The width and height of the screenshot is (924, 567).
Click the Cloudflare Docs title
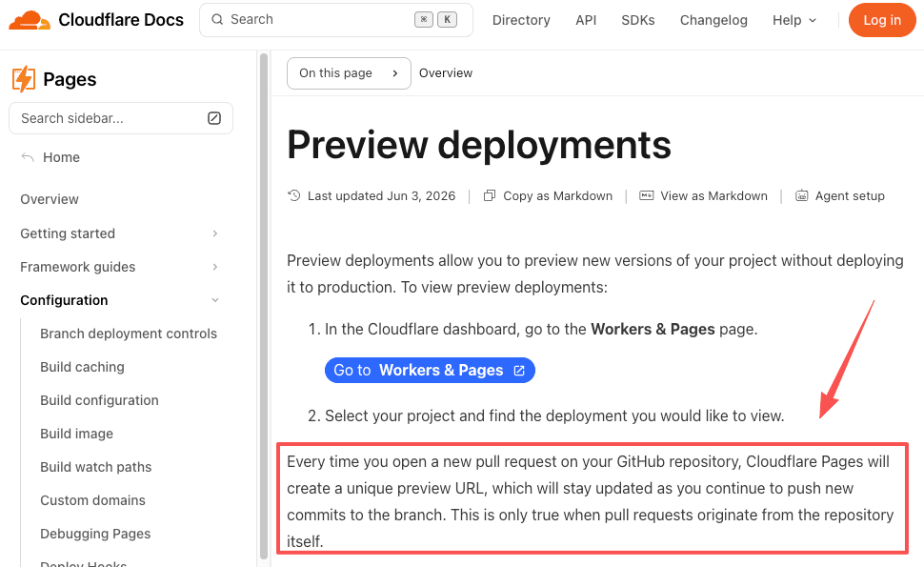[x=121, y=20]
